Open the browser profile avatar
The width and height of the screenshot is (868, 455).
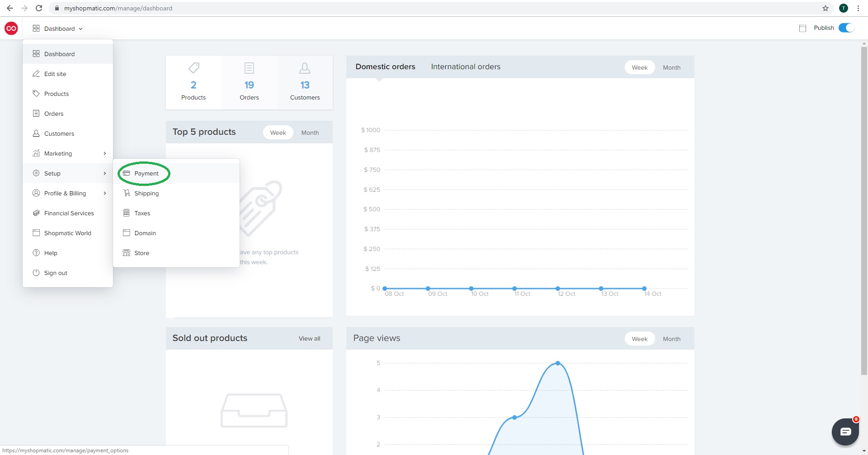pos(844,8)
